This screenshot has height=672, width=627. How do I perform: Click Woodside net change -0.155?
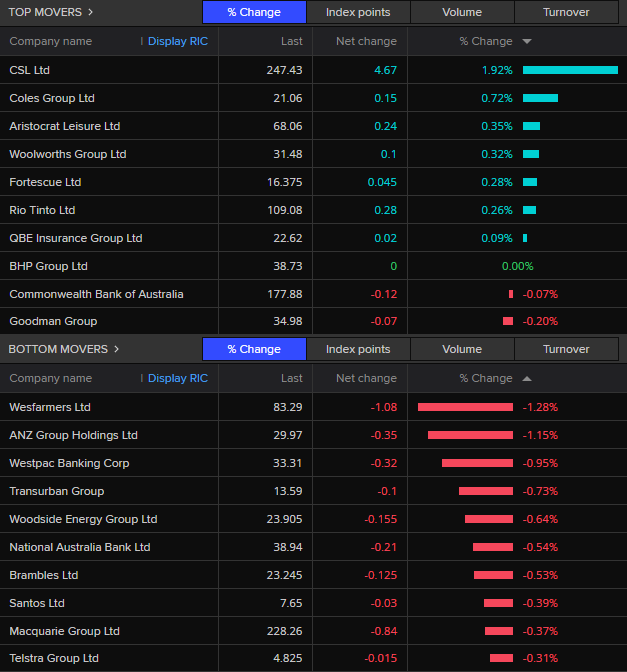point(381,519)
